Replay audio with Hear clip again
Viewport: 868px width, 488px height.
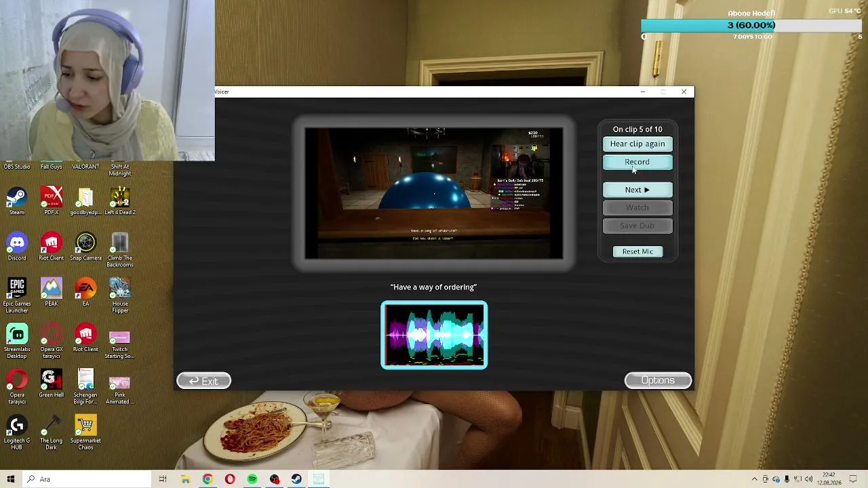637,144
